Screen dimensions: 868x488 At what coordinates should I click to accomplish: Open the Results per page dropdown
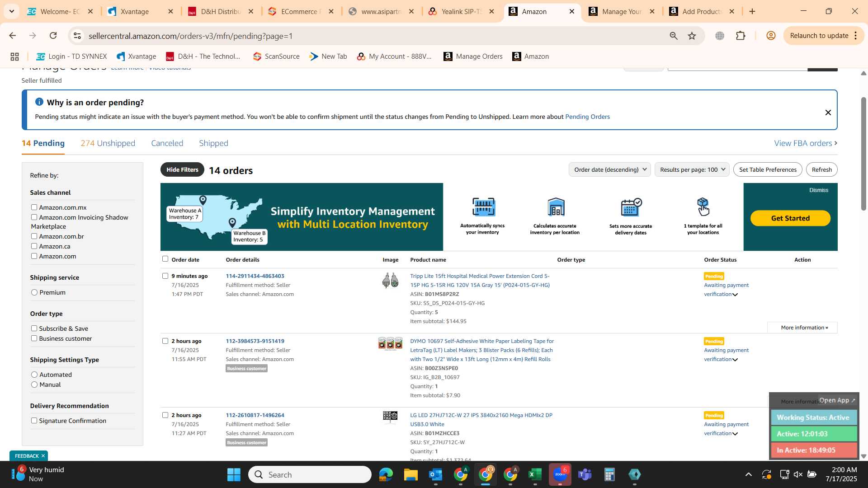click(x=692, y=169)
